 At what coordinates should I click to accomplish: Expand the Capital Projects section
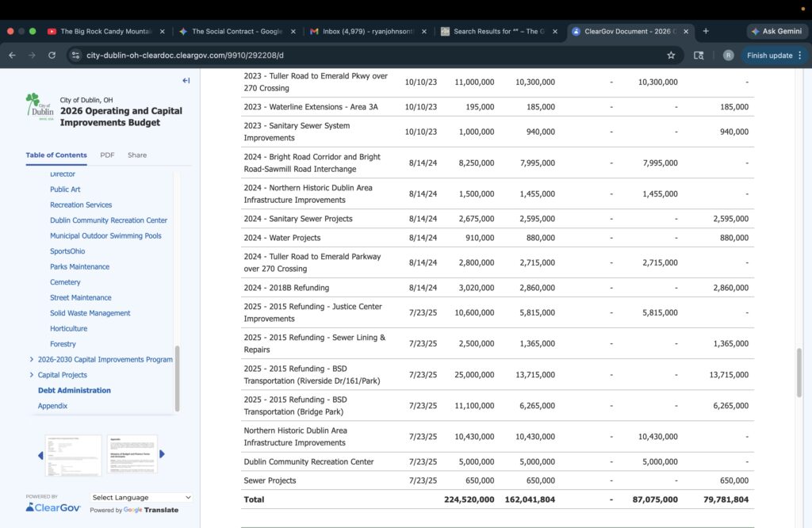pyautogui.click(x=32, y=375)
